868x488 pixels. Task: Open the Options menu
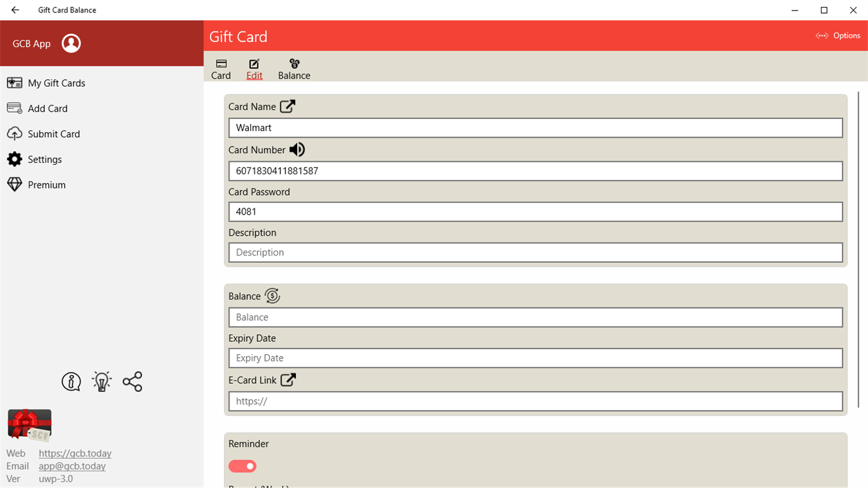click(x=838, y=35)
